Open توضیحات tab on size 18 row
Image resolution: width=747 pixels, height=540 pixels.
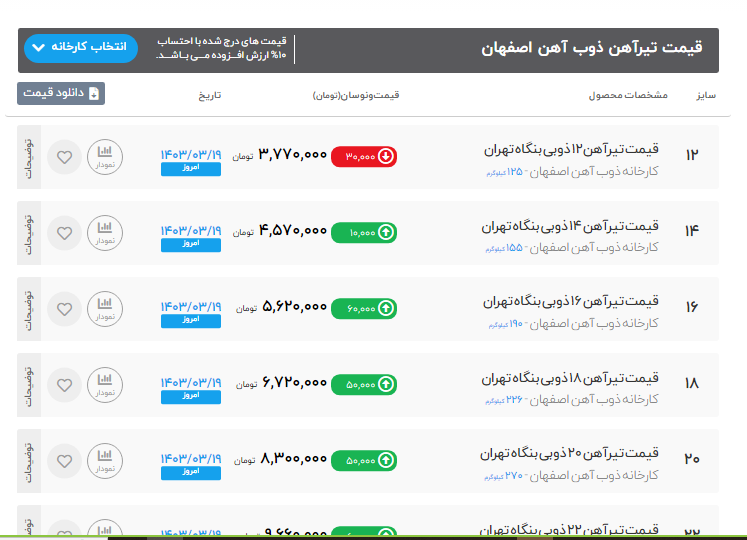29,384
